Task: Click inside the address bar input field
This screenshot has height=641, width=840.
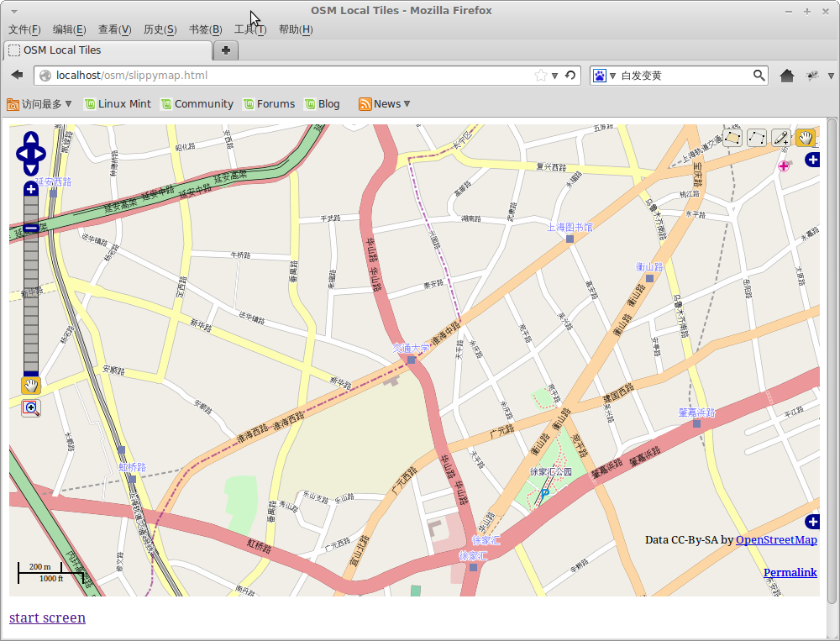Action: pyautogui.click(x=252, y=75)
